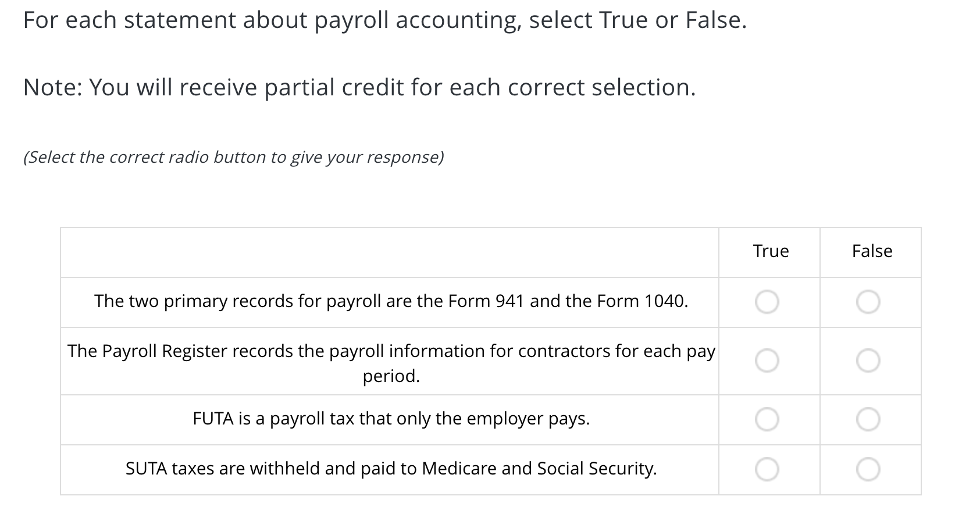The image size is (980, 521).
Task: Click the SUTA taxes statement text
Action: [391, 468]
